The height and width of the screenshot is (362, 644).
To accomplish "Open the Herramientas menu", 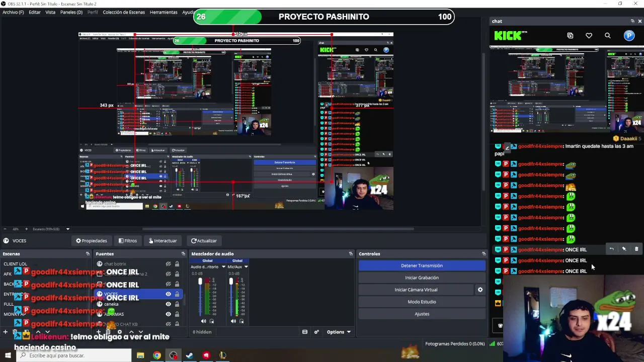I will coord(164,12).
